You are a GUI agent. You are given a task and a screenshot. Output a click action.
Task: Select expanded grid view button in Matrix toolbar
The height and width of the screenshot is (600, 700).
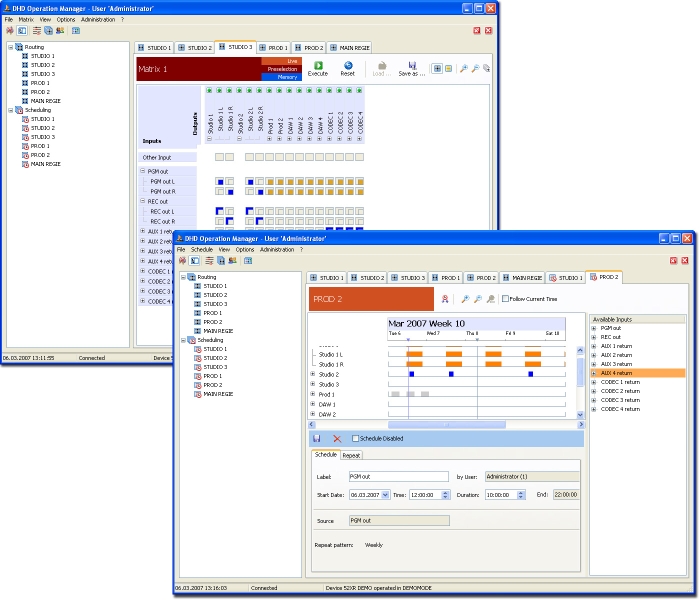pyautogui.click(x=437, y=68)
